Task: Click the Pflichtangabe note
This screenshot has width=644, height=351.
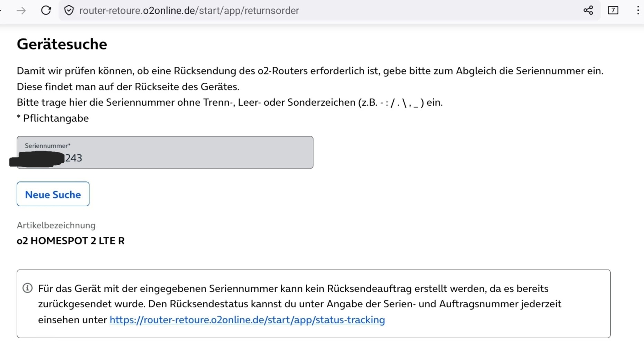Action: [x=53, y=118]
